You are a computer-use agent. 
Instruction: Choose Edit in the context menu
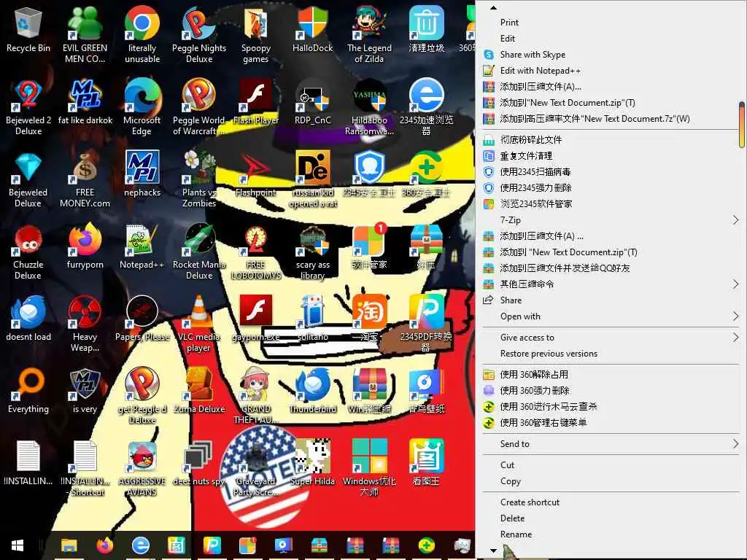[x=610, y=39]
